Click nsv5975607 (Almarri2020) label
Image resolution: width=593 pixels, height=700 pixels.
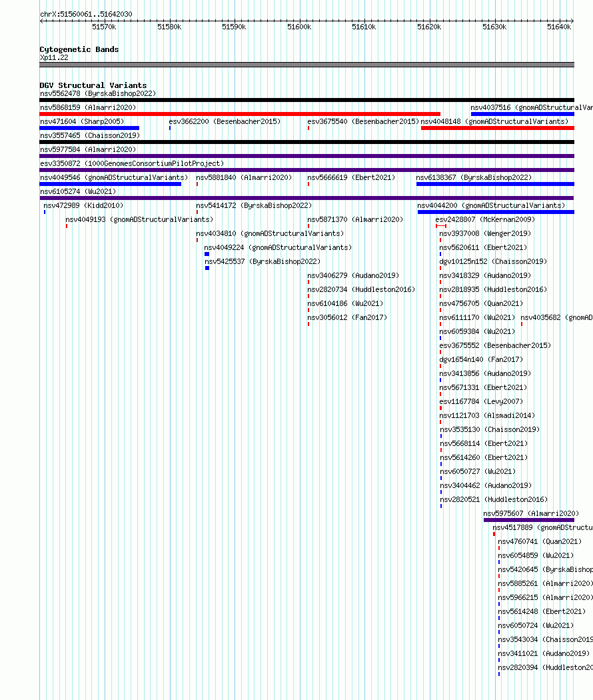(531, 513)
